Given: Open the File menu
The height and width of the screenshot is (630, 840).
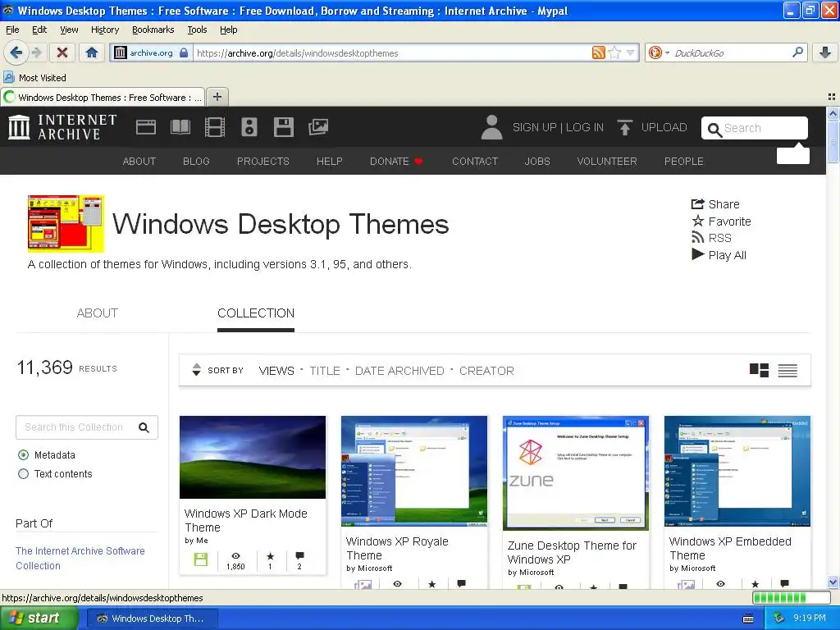Looking at the screenshot, I should [12, 30].
